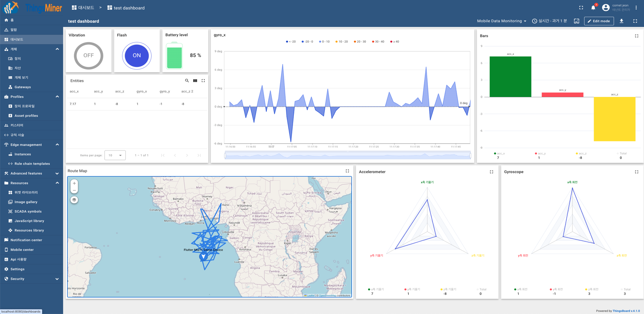Click the notification bell icon
644x314 pixels.
click(593, 8)
